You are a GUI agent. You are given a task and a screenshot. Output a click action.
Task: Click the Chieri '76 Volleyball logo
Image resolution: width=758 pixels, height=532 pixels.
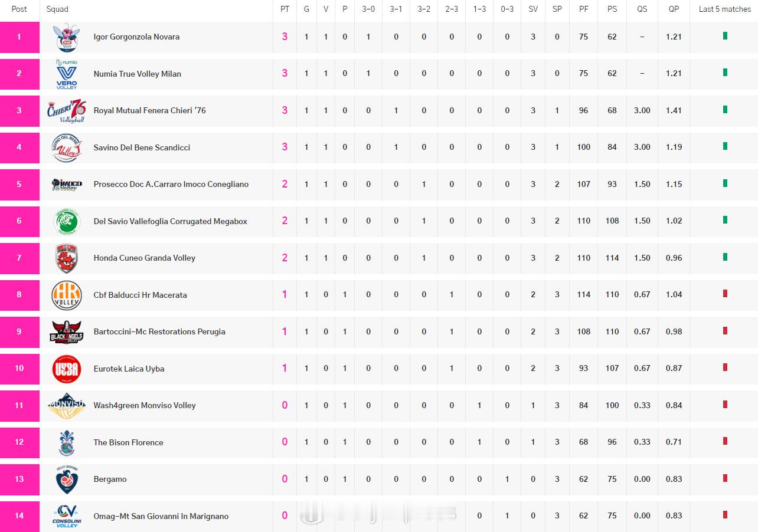click(x=67, y=111)
